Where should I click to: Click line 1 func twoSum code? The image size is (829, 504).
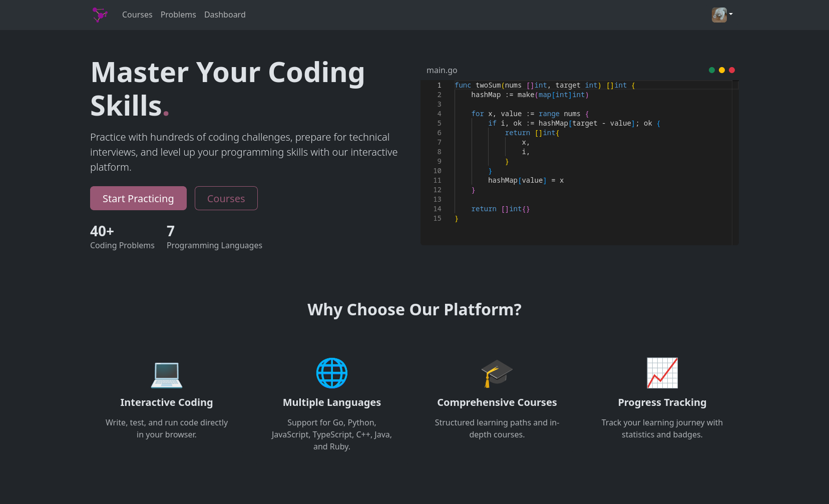545,85
